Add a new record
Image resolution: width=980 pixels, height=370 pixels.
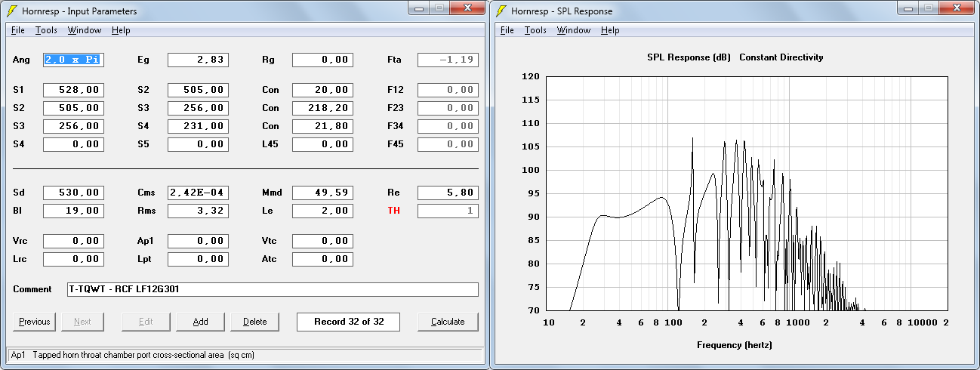tap(200, 322)
